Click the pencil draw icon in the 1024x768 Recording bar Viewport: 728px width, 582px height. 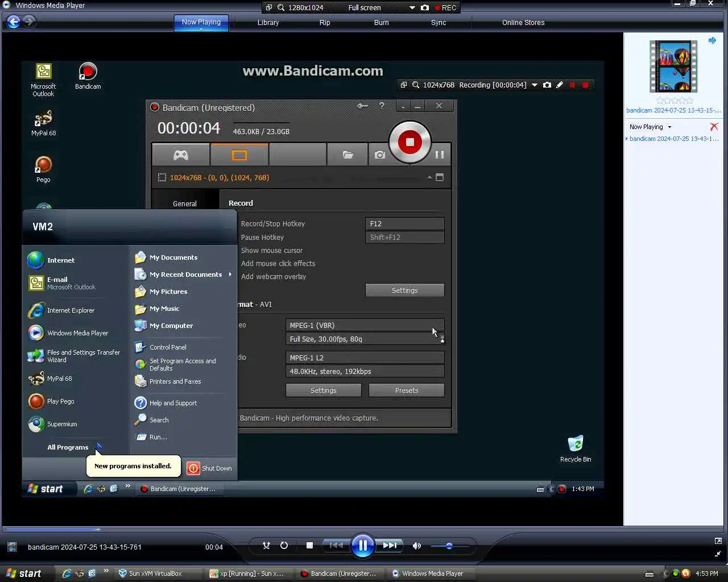[x=560, y=85]
